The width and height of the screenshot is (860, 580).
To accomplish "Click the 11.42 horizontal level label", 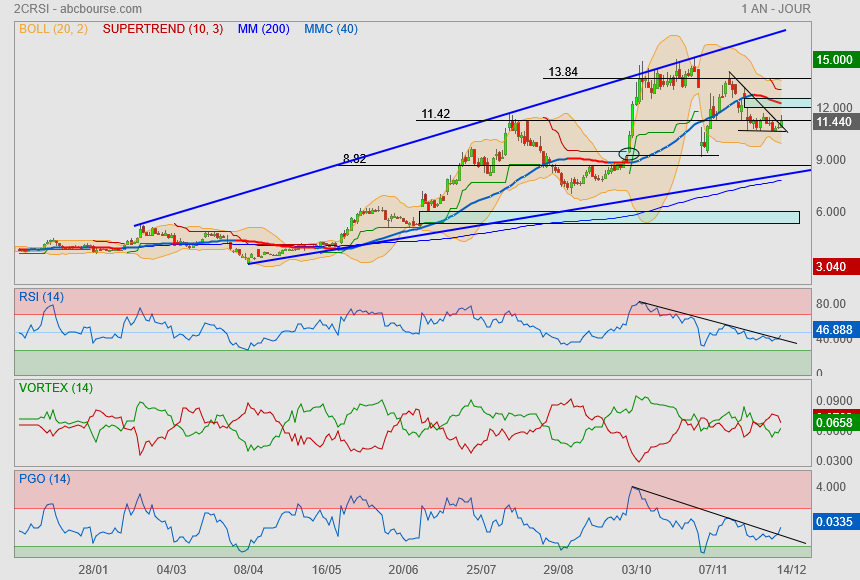I will (436, 114).
